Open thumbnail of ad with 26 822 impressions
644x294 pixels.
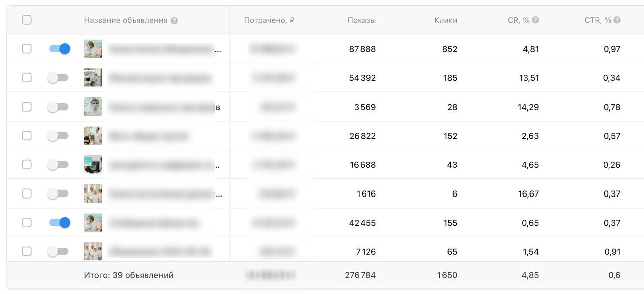click(93, 136)
